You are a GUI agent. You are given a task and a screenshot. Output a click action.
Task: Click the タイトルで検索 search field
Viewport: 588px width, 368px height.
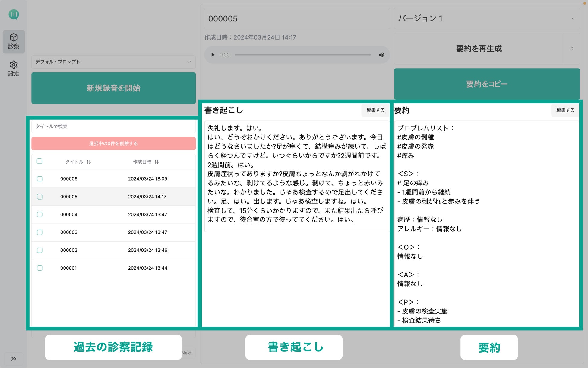[x=113, y=126]
